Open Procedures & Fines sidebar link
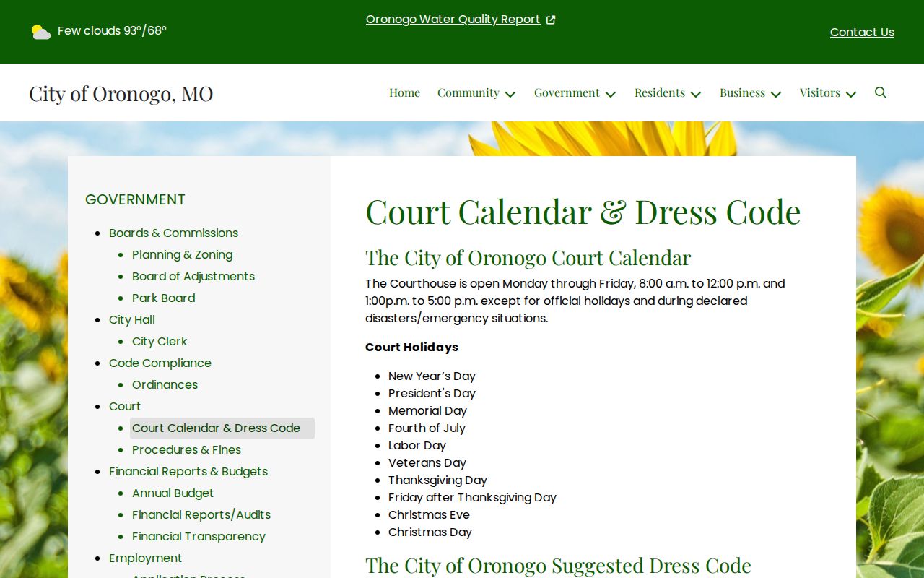Viewport: 924px width, 578px height. point(186,449)
